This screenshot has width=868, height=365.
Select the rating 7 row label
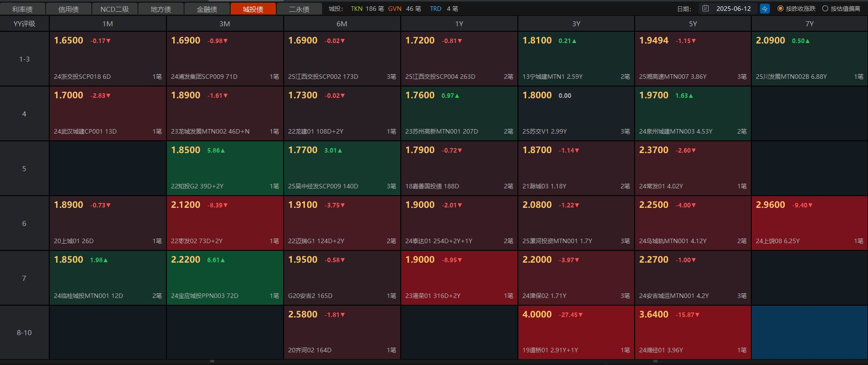click(24, 278)
